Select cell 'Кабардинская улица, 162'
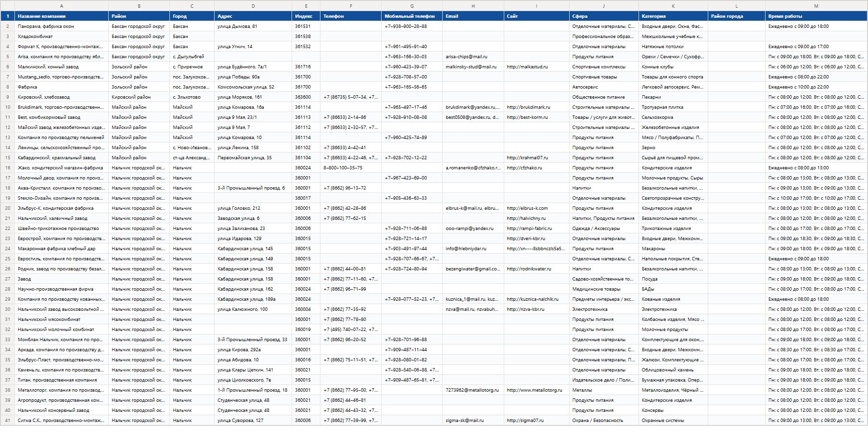The height and width of the screenshot is (434, 868). [x=253, y=289]
